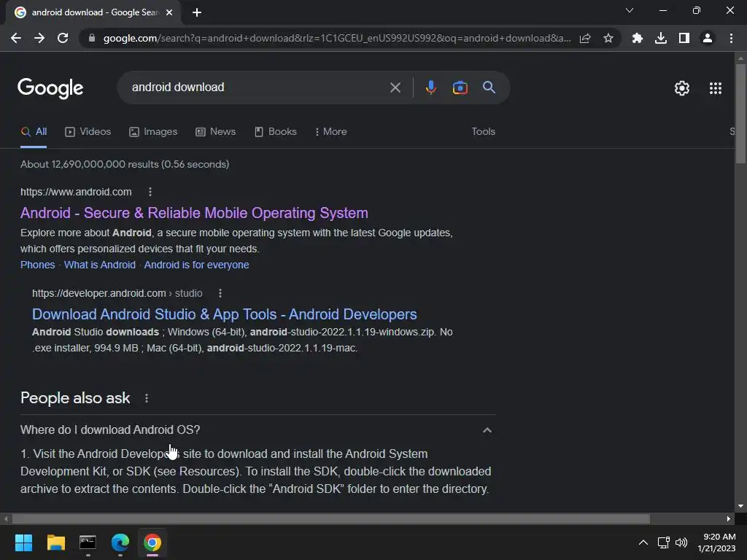Open search Tools options
747x560 pixels.
(x=483, y=131)
